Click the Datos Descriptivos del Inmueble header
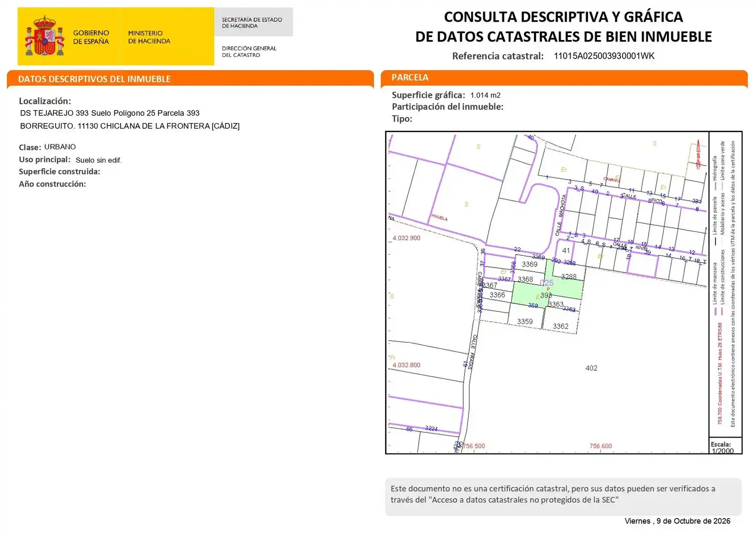Image resolution: width=756 pixels, height=534 pixels. (x=190, y=79)
